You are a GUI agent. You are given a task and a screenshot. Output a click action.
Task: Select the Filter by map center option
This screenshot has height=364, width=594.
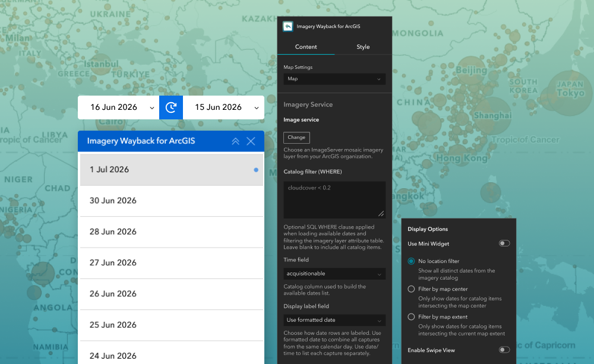(x=411, y=289)
